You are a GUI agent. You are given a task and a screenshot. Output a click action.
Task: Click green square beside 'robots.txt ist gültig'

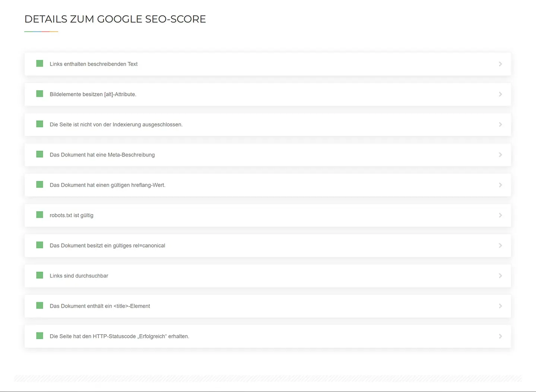(39, 215)
